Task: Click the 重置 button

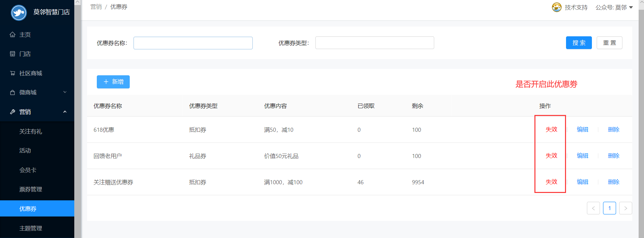Action: pos(609,43)
